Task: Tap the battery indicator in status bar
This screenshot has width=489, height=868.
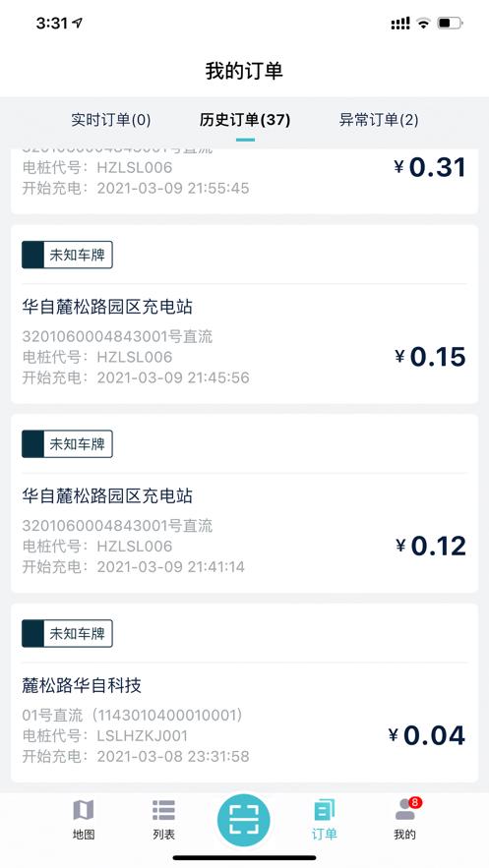Action: 450,24
